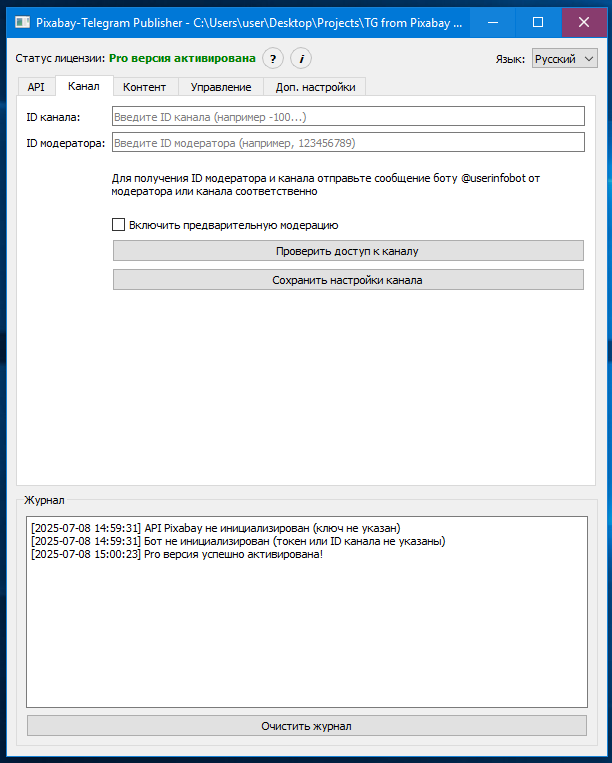Go to the Управление tab
Screen dimensions: 612x763
221,87
